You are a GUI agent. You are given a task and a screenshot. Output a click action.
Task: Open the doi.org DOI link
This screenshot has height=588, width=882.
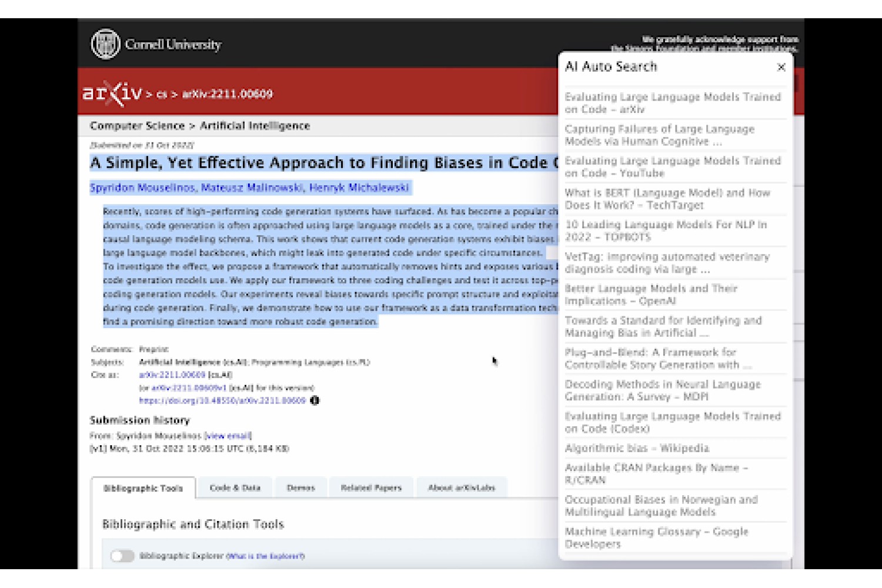pyautogui.click(x=222, y=400)
